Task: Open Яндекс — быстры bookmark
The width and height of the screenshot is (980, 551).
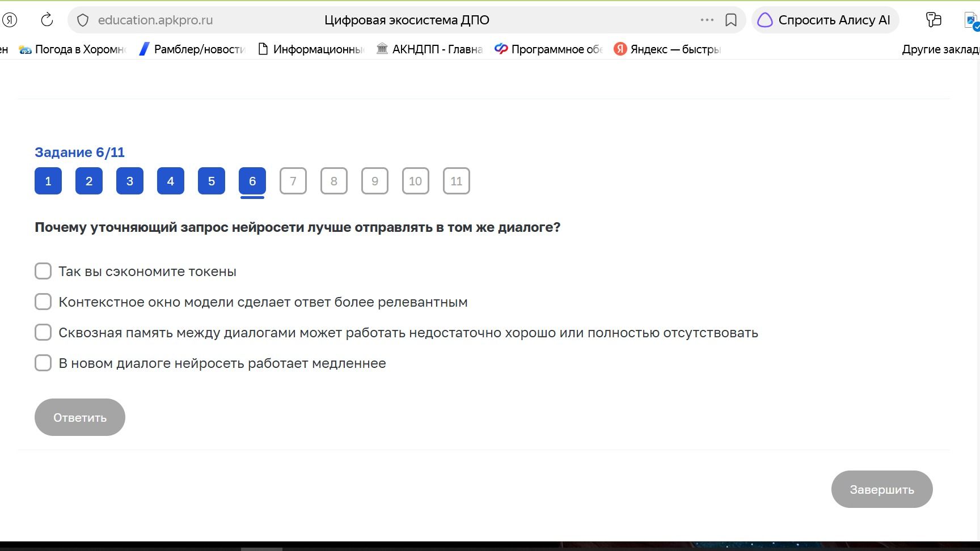Action: click(668, 49)
